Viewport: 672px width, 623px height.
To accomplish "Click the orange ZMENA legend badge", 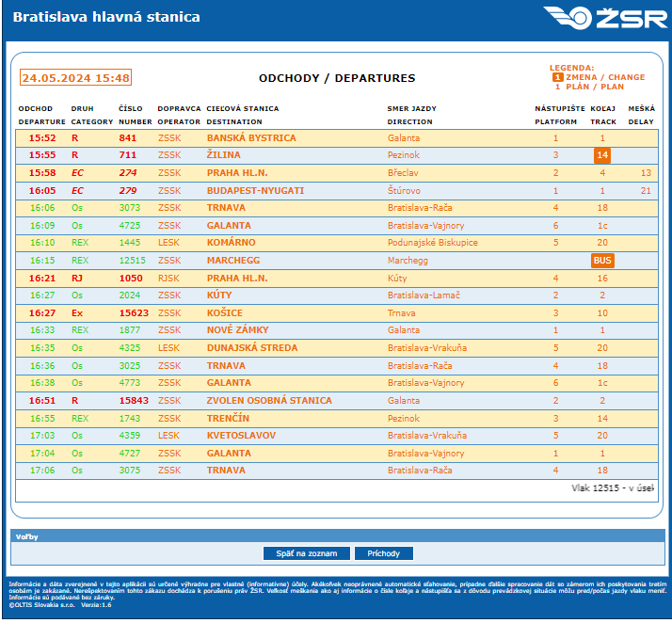I will 557,77.
